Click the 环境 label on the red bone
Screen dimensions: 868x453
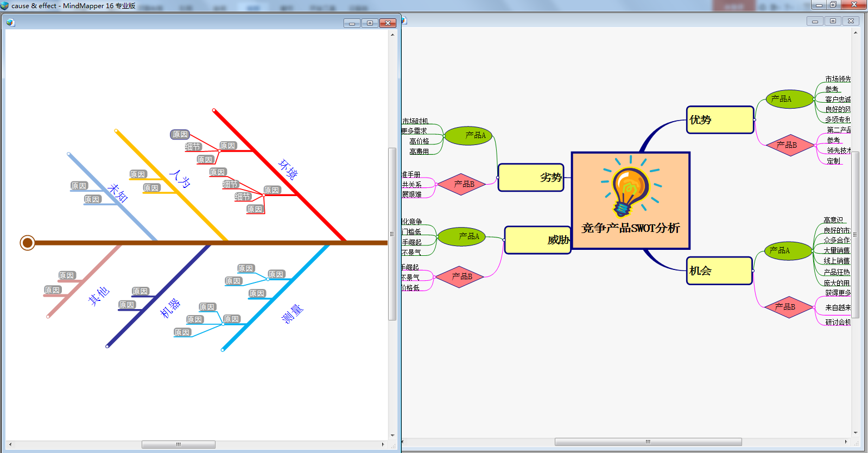click(288, 169)
